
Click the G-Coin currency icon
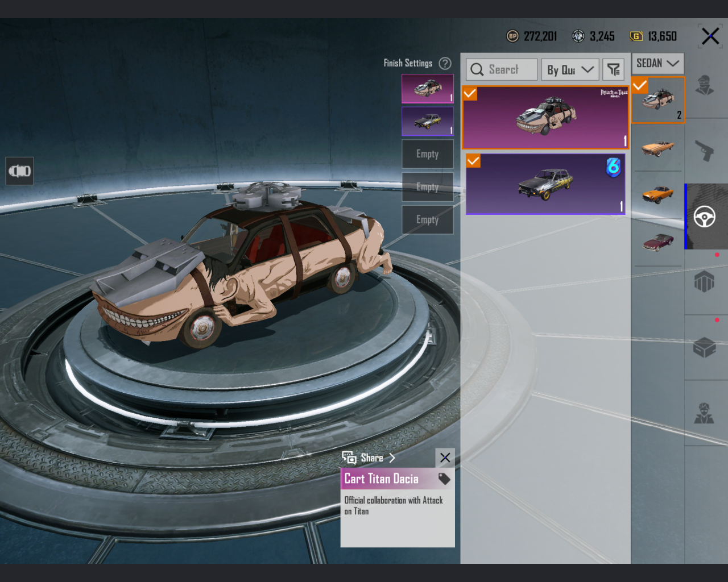(x=636, y=36)
